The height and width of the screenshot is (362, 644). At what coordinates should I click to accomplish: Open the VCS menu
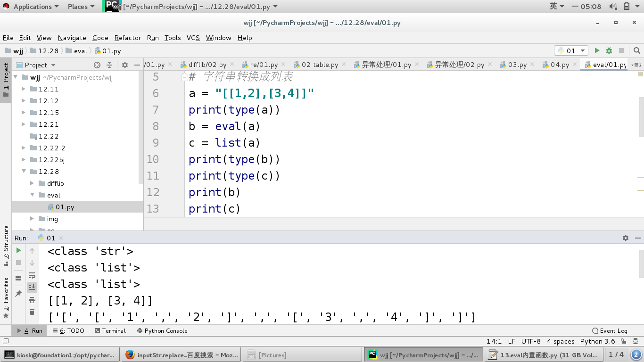coord(193,38)
